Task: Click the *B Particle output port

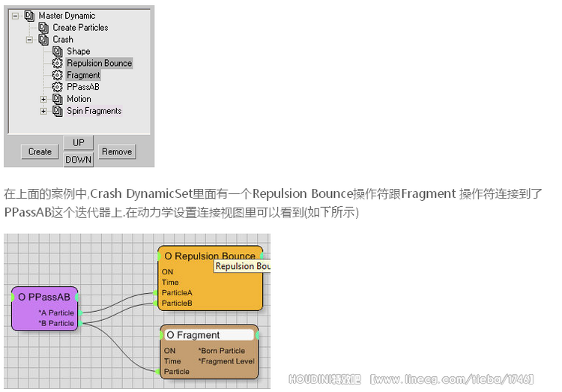Action: (x=80, y=324)
